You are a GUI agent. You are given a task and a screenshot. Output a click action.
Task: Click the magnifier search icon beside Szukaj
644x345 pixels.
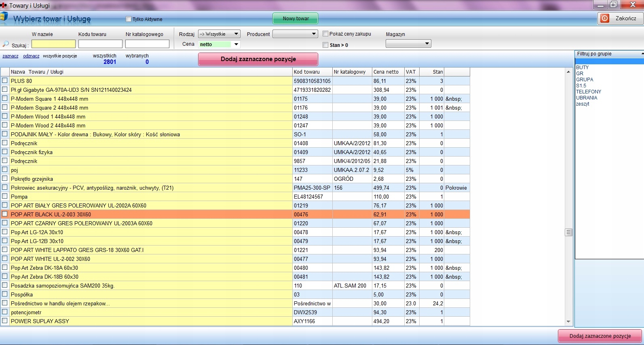tap(6, 44)
